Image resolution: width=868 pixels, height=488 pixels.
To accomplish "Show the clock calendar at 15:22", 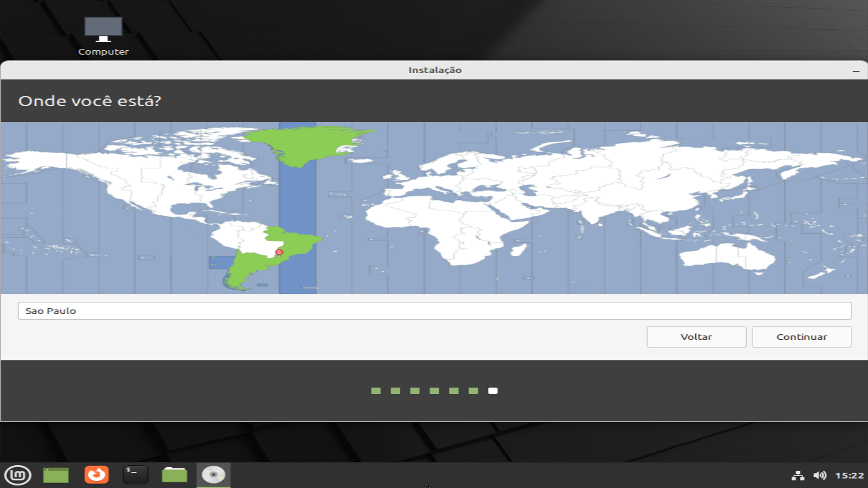I will [x=850, y=475].
